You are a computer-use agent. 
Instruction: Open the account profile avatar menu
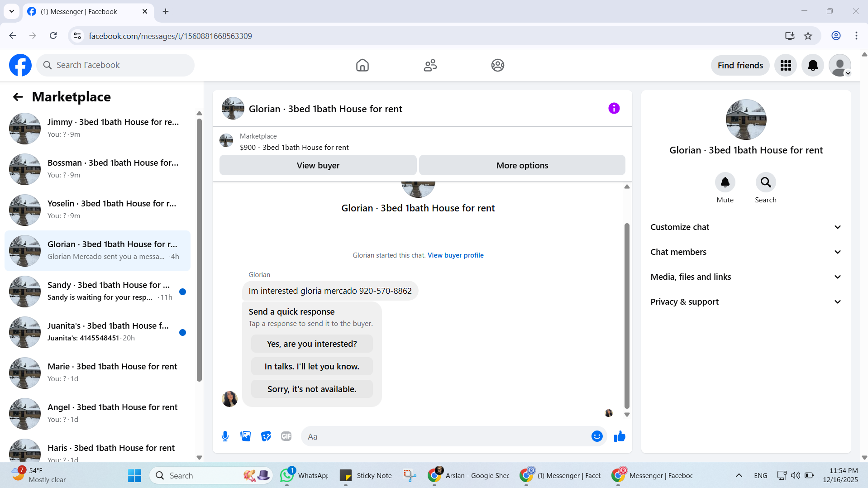(x=840, y=65)
